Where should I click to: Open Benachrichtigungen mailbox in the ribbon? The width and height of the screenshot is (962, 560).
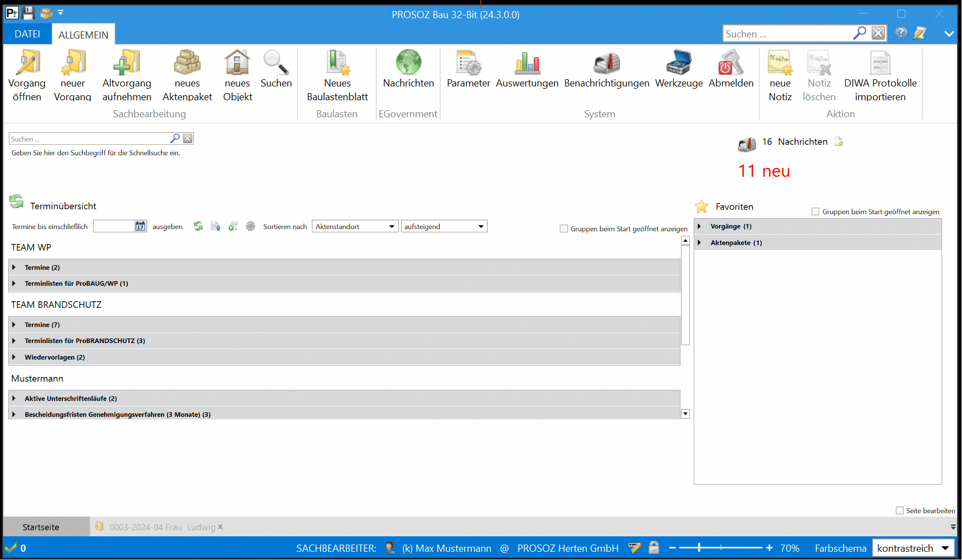click(607, 69)
